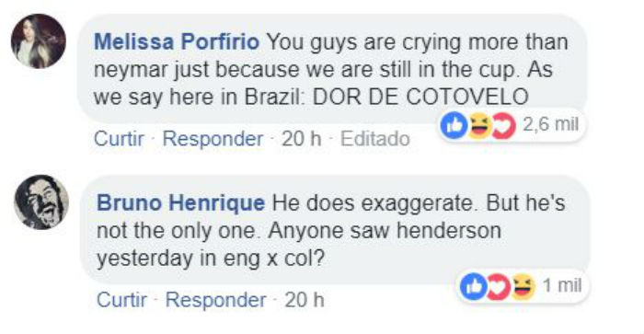Show the 1 mil reactions list
Screen dimensions: 644x334
(562, 284)
